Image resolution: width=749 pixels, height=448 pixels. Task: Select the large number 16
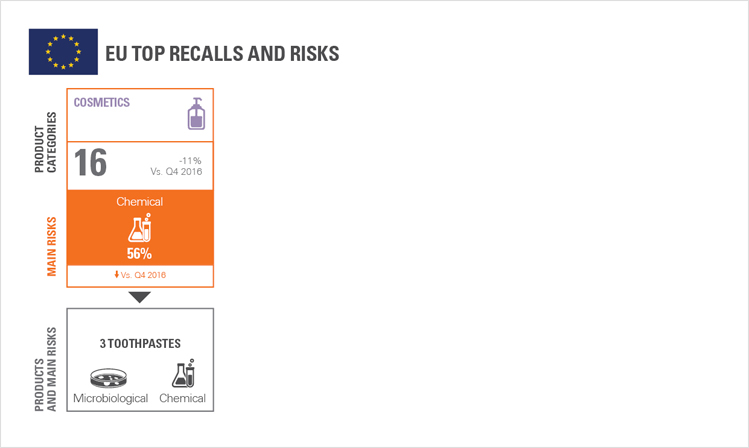(90, 162)
